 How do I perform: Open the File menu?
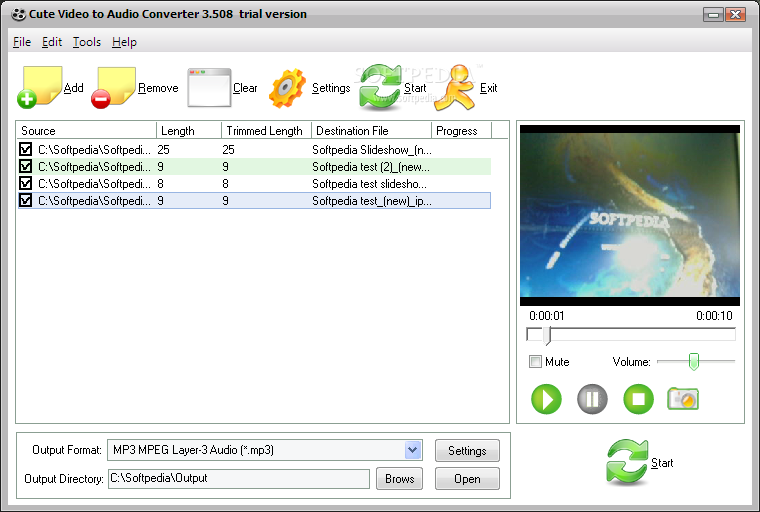(22, 42)
